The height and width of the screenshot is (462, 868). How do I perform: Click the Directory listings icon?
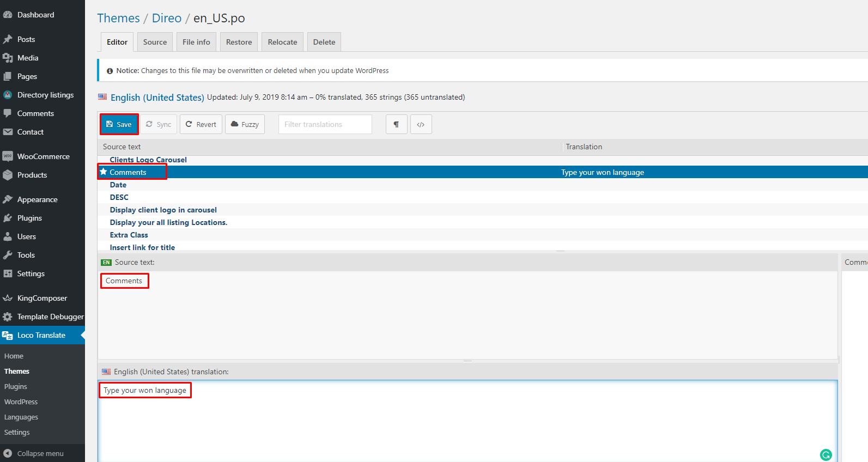(x=8, y=95)
